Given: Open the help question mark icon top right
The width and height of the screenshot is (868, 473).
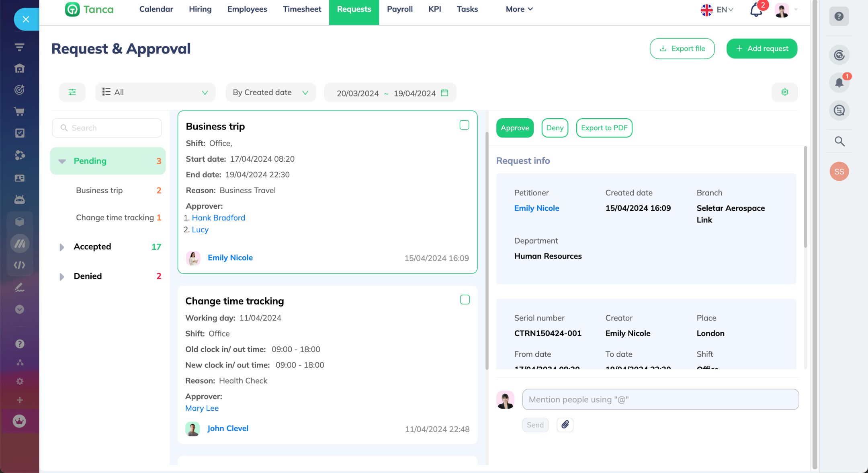Looking at the screenshot, I should click(839, 16).
